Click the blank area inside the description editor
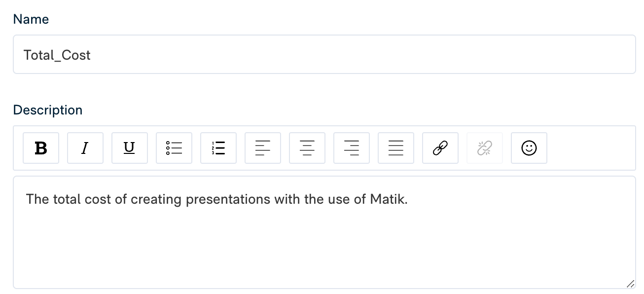The width and height of the screenshot is (644, 294). click(324, 247)
